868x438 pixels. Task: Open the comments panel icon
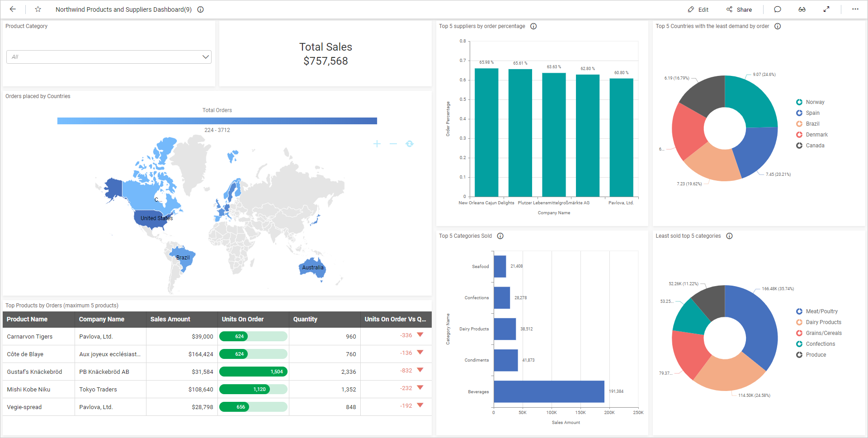pos(778,9)
